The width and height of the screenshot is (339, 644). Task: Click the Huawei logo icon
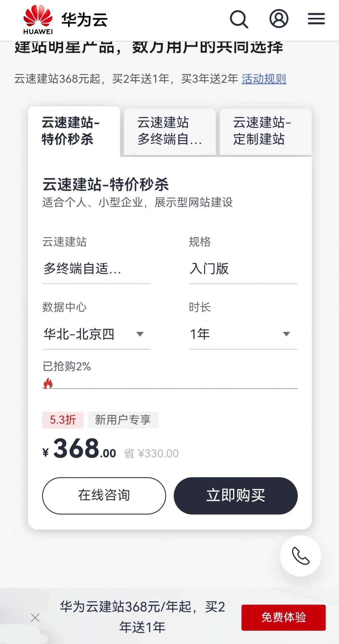(38, 19)
